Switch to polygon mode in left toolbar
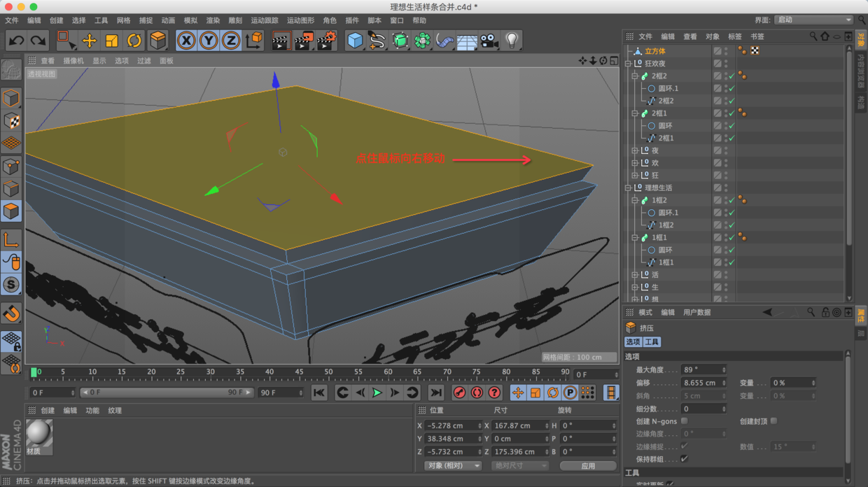This screenshot has height=487, width=868. (11, 211)
